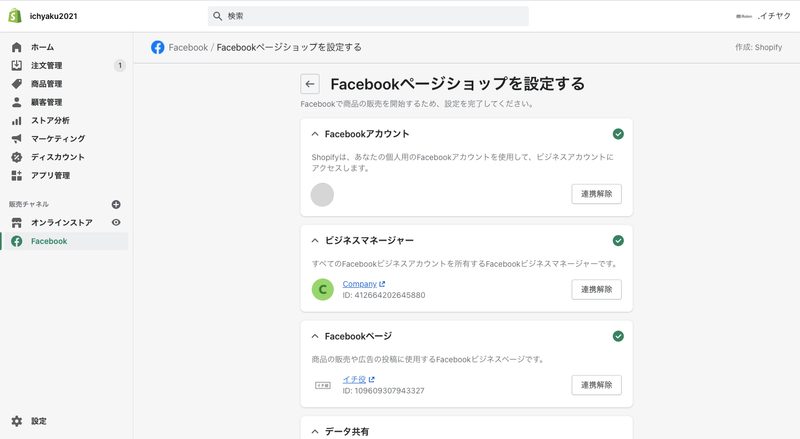Image resolution: width=800 pixels, height=439 pixels.
Task: Go back with the arrow button
Action: pyautogui.click(x=310, y=84)
